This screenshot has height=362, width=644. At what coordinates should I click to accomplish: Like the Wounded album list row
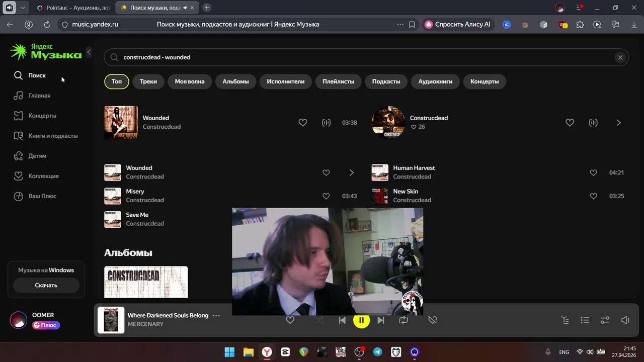[x=326, y=172]
